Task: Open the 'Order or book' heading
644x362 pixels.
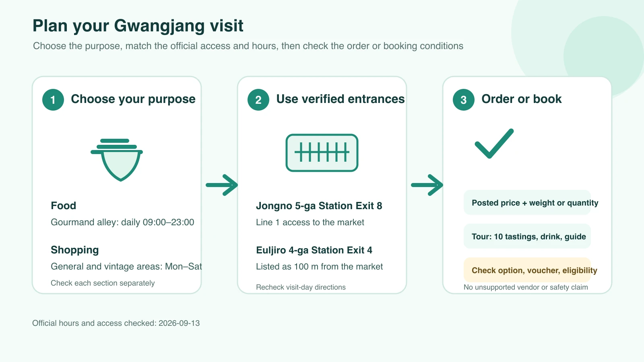Action: tap(522, 99)
